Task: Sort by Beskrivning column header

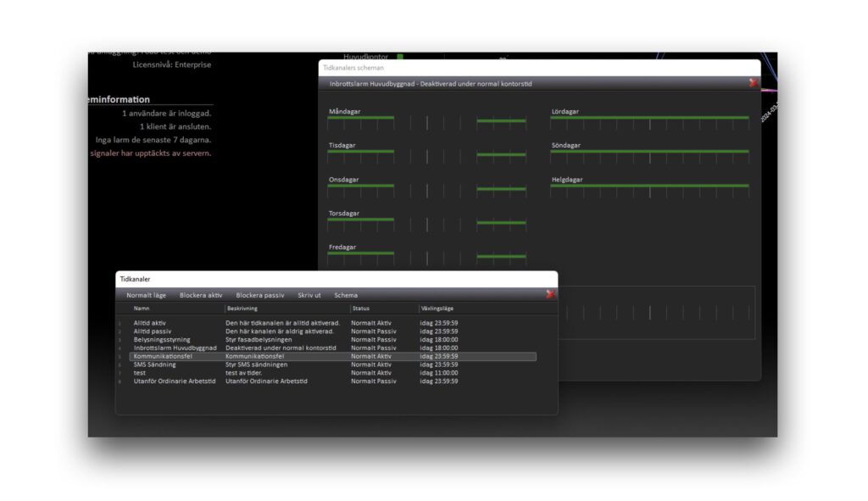Action: (242, 309)
